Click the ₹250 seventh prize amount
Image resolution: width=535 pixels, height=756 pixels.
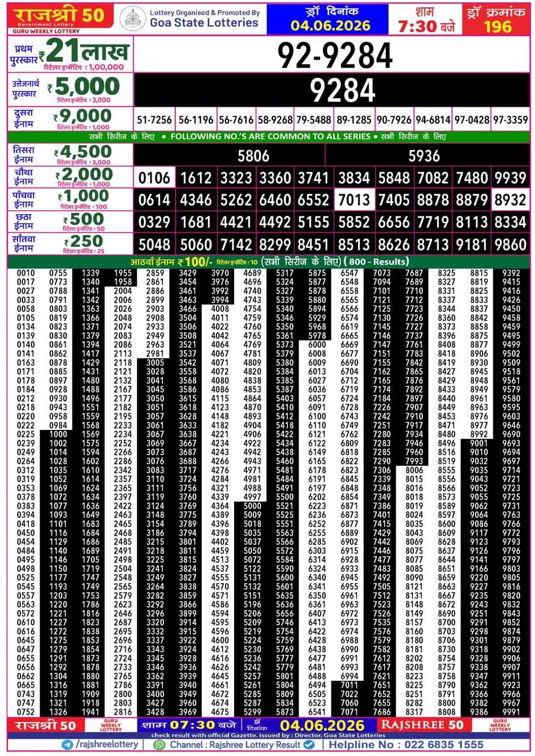83,241
